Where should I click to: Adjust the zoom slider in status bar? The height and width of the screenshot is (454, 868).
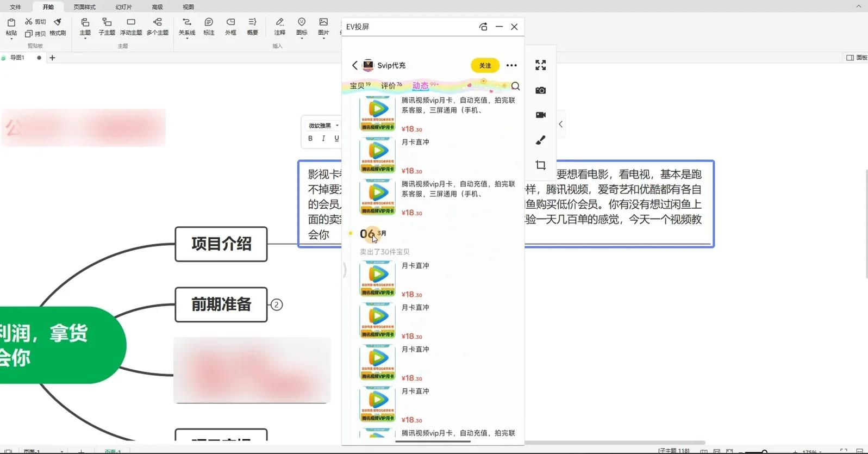coord(764,451)
